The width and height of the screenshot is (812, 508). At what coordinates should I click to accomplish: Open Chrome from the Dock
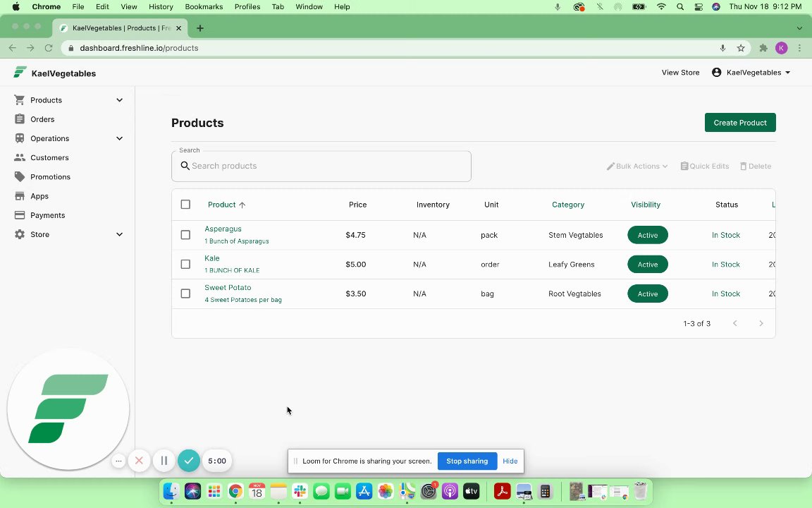click(235, 491)
